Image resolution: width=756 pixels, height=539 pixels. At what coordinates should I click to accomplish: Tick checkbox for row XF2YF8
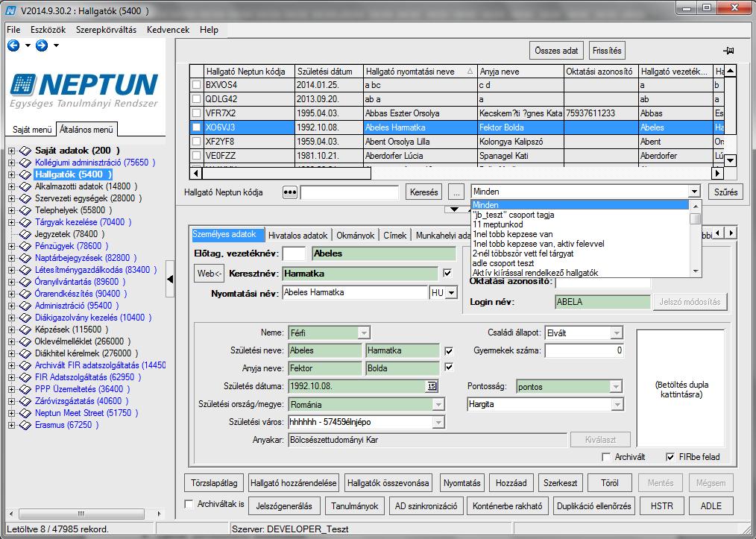pyautogui.click(x=197, y=142)
